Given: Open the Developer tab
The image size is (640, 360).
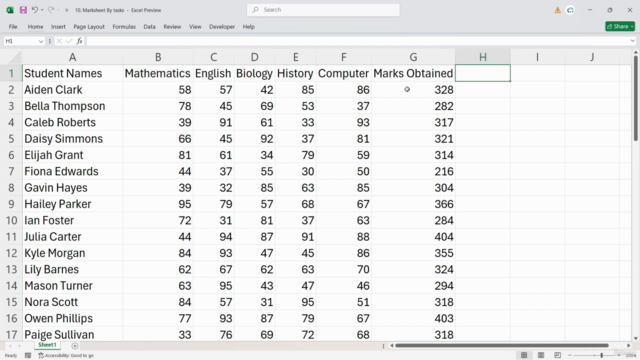Looking at the screenshot, I should point(222,27).
